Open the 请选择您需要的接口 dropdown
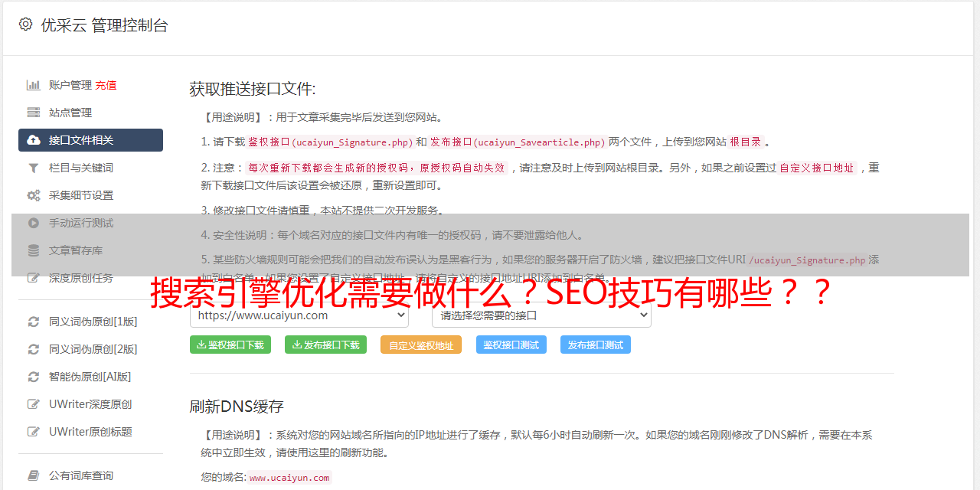This screenshot has height=490, width=980. click(x=541, y=315)
